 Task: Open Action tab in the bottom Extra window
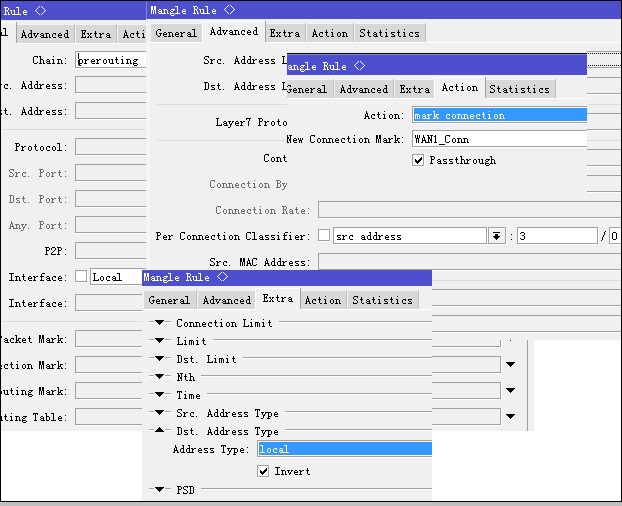(323, 300)
